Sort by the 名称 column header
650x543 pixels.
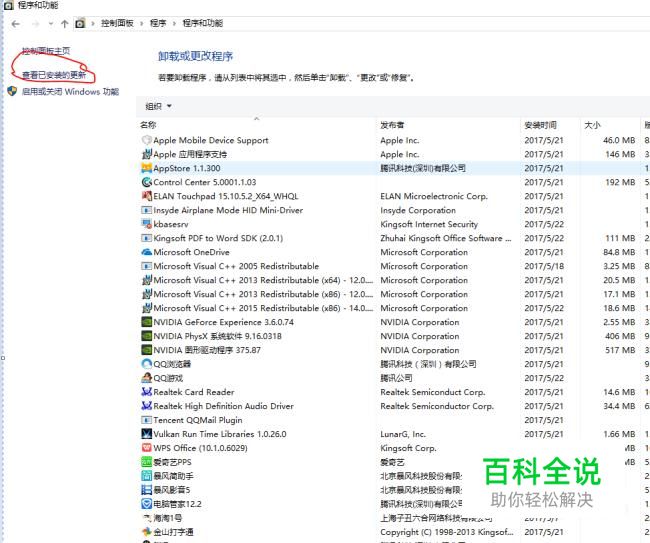click(148, 125)
